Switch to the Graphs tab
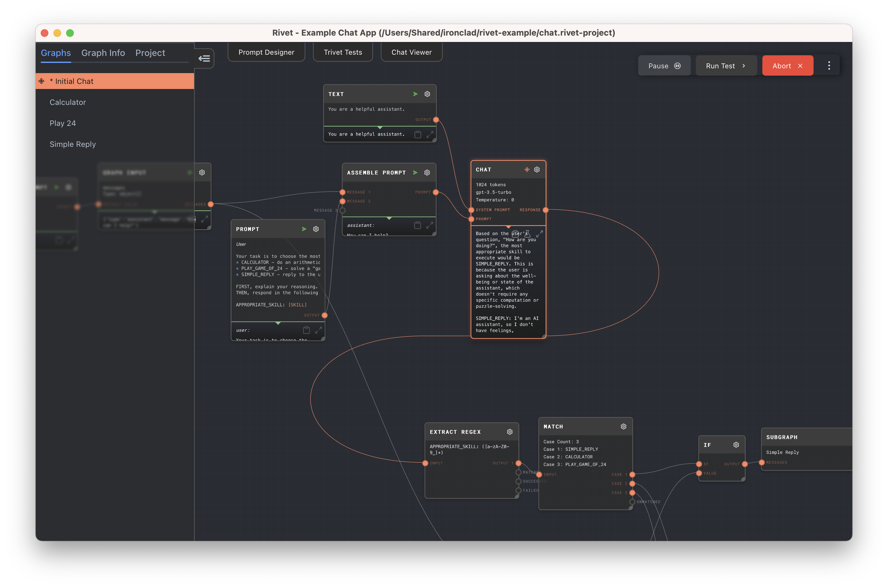The width and height of the screenshot is (888, 588). 56,53
